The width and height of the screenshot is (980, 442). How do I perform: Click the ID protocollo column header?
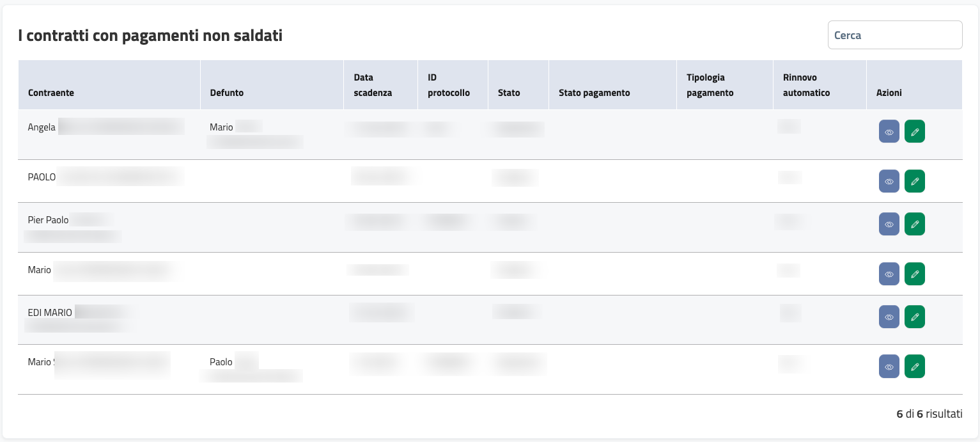coord(449,85)
